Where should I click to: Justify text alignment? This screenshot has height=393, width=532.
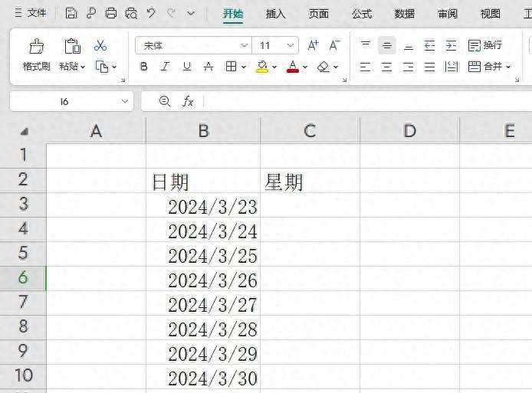click(x=429, y=67)
